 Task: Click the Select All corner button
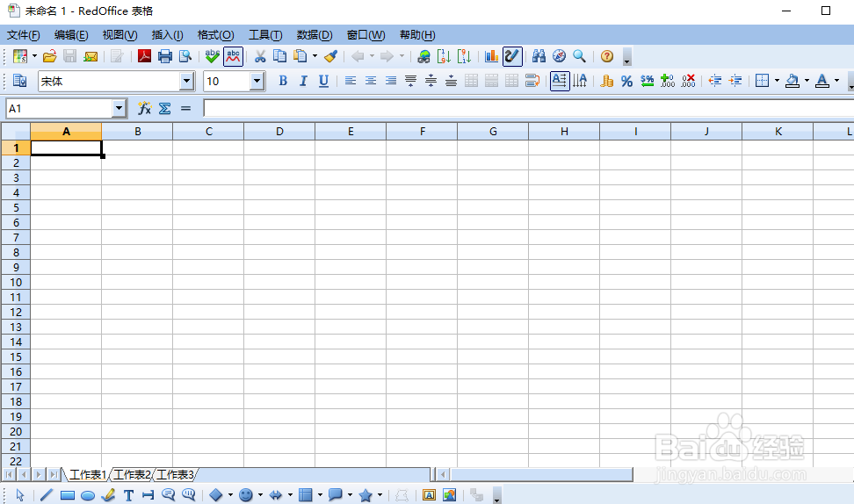16,131
